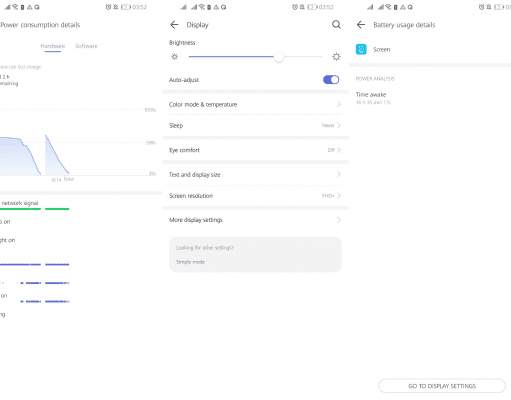Go back from Battery usage details
511x400 pixels.
click(361, 25)
